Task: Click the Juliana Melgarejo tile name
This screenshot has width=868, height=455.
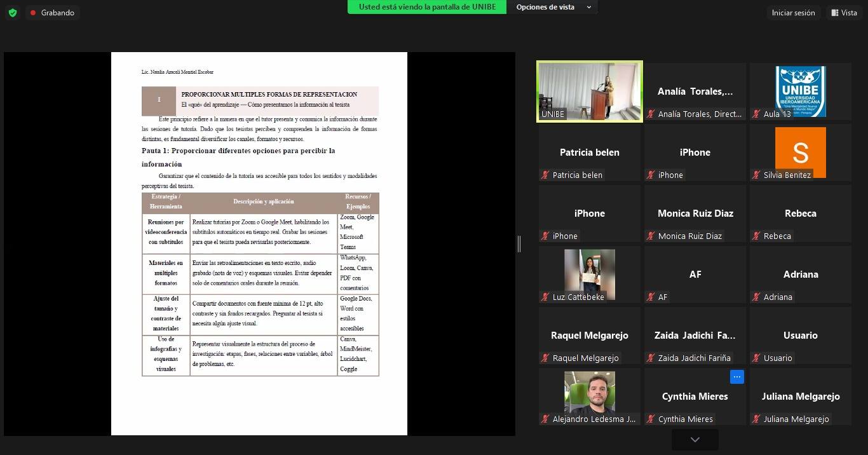Action: point(801,397)
